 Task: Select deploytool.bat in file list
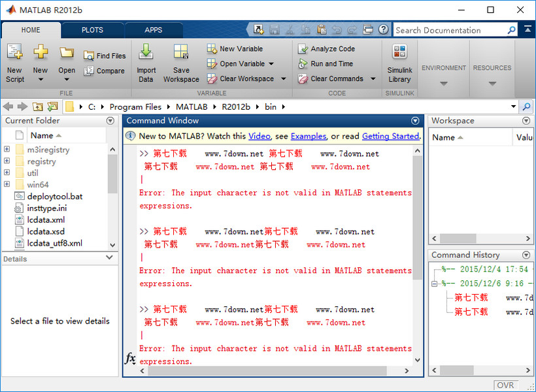[55, 196]
